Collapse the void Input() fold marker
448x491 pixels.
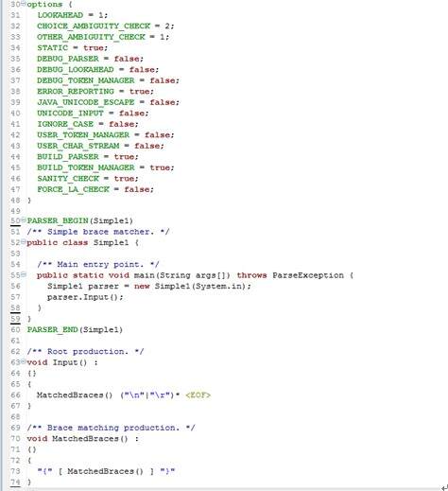[x=23, y=361]
